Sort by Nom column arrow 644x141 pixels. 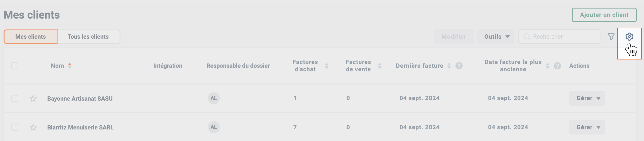(x=70, y=66)
